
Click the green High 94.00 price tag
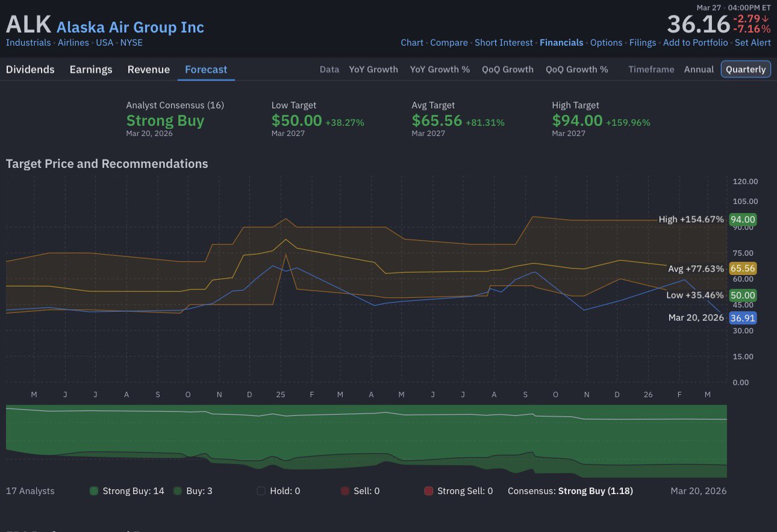coord(743,220)
